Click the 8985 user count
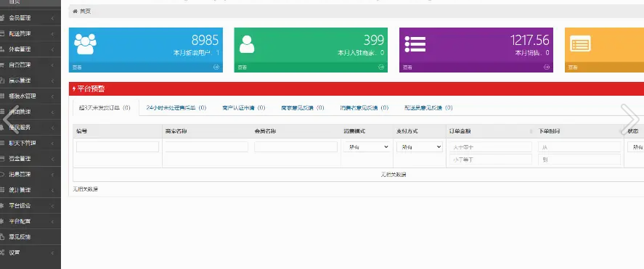This screenshot has width=644, height=269. coord(205,40)
